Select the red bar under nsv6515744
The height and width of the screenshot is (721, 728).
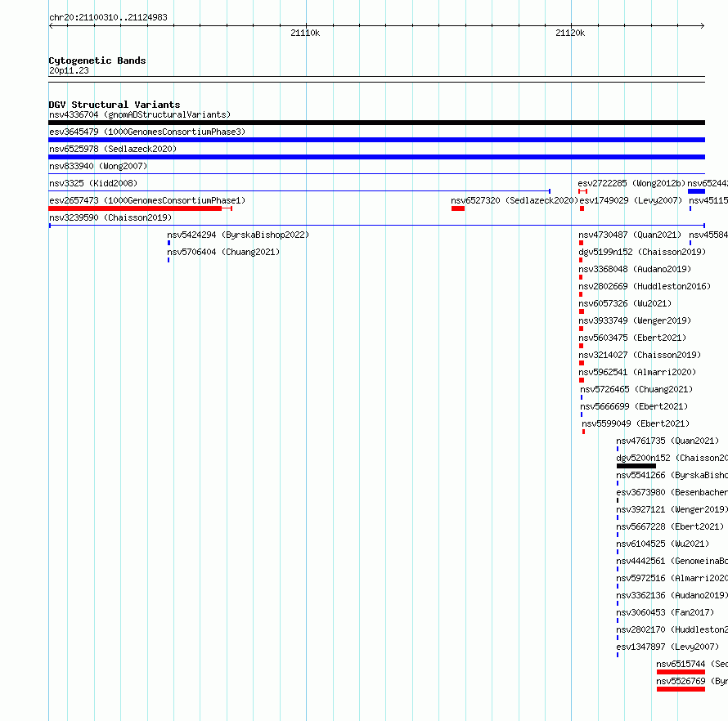[681, 672]
